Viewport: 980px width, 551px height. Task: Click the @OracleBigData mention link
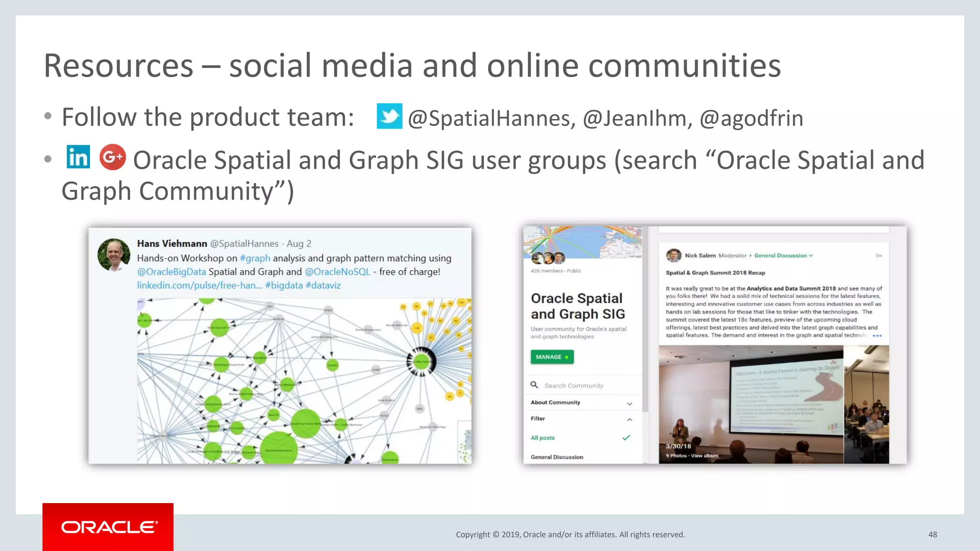tap(171, 272)
